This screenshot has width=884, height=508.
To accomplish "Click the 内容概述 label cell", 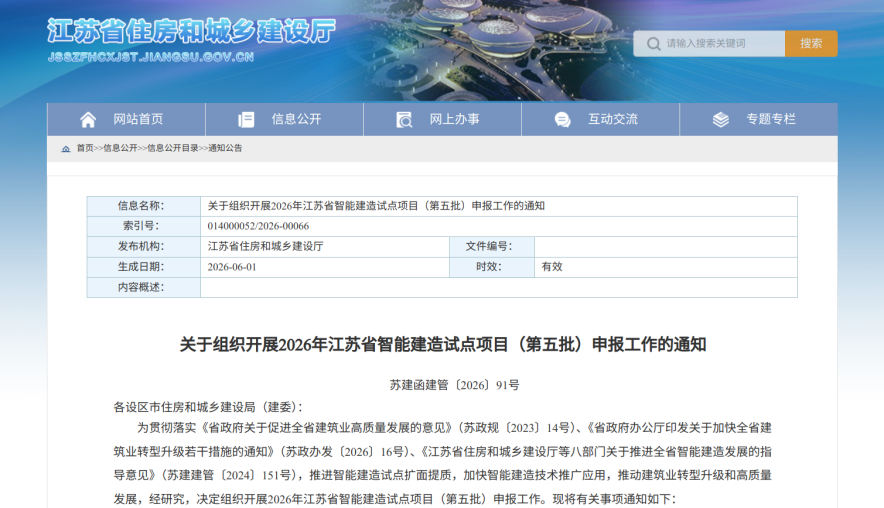I will coord(144,288).
